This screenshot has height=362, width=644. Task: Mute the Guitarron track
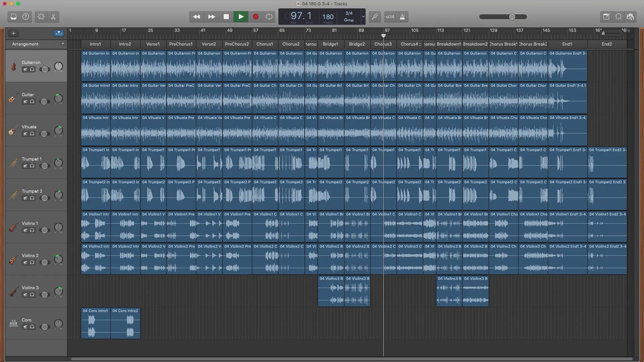(25, 69)
